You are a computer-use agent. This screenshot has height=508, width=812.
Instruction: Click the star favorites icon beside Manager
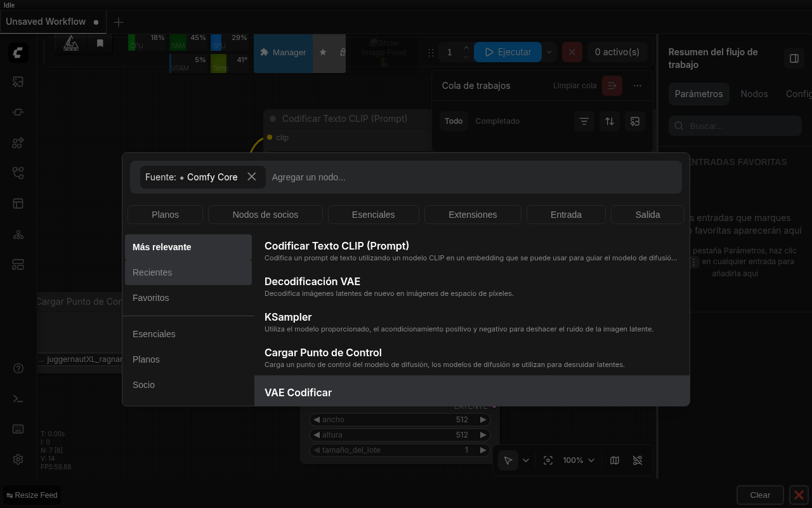[323, 52]
